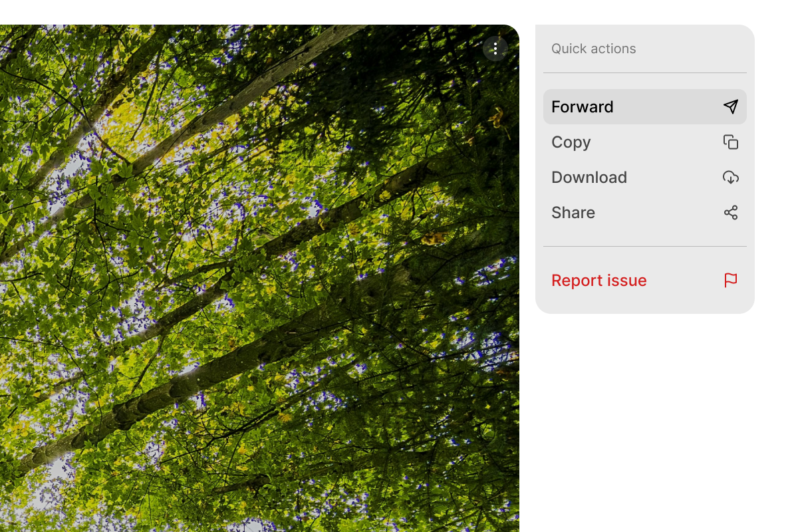Open the three-dot more options button
The height and width of the screenshot is (532, 798).
click(495, 49)
